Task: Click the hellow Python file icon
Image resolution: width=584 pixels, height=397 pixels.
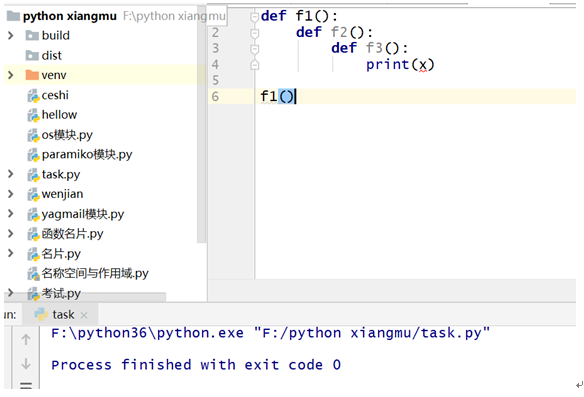Action: pyautogui.click(x=33, y=115)
